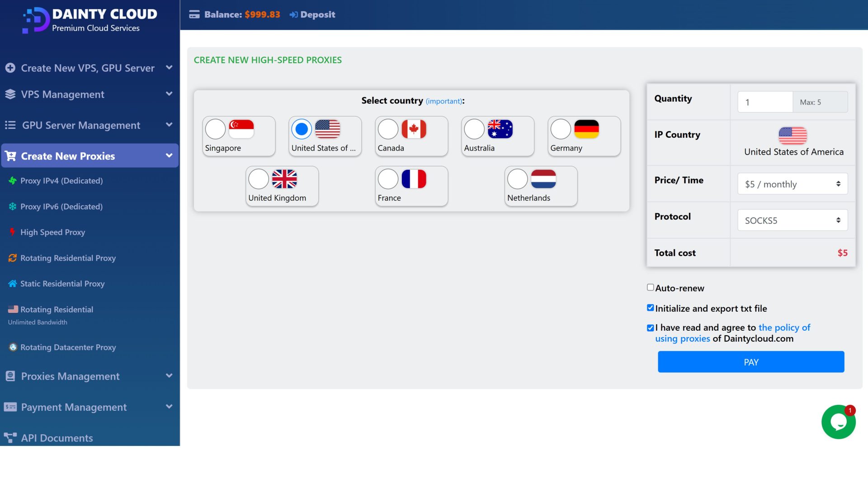The height and width of the screenshot is (488, 868).
Task: Open Proxy IPv6 (Dedicated) menu item
Action: point(61,206)
